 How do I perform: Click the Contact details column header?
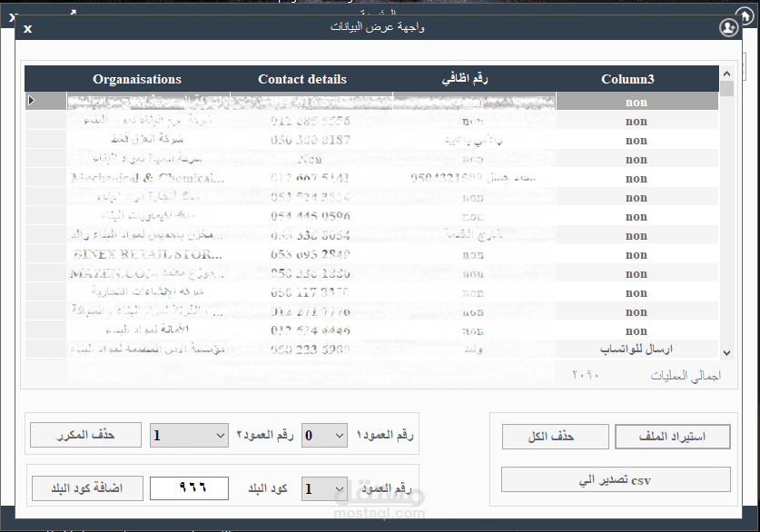point(302,79)
